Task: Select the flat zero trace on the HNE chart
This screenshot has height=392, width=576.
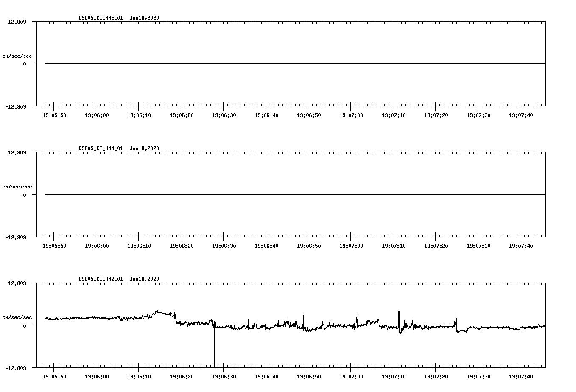Action: [x=295, y=64]
